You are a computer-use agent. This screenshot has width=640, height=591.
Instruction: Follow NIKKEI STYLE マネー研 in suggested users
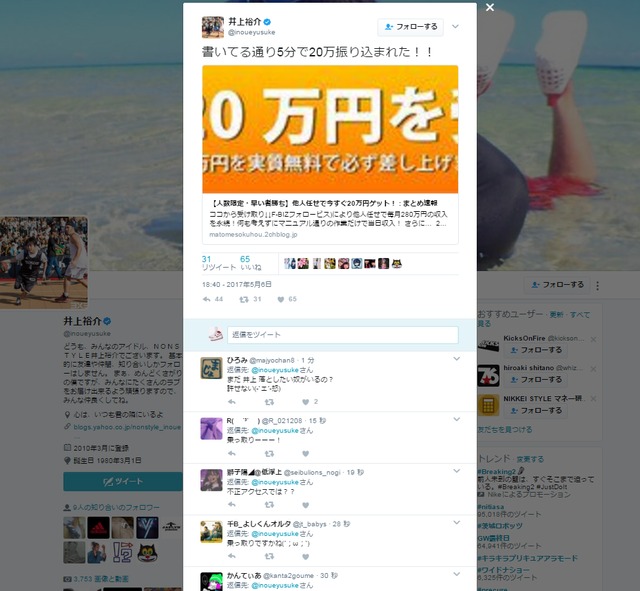pyautogui.click(x=536, y=411)
